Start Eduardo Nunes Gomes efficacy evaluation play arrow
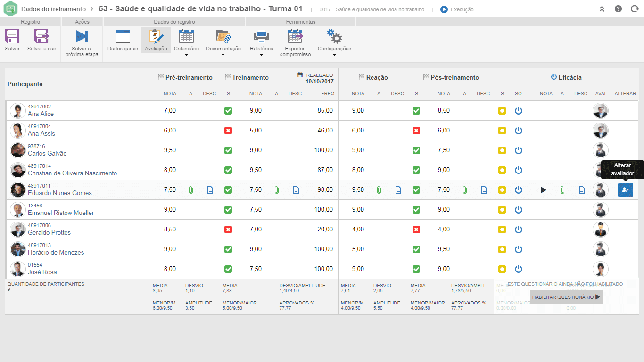The image size is (644, 362). [x=544, y=190]
